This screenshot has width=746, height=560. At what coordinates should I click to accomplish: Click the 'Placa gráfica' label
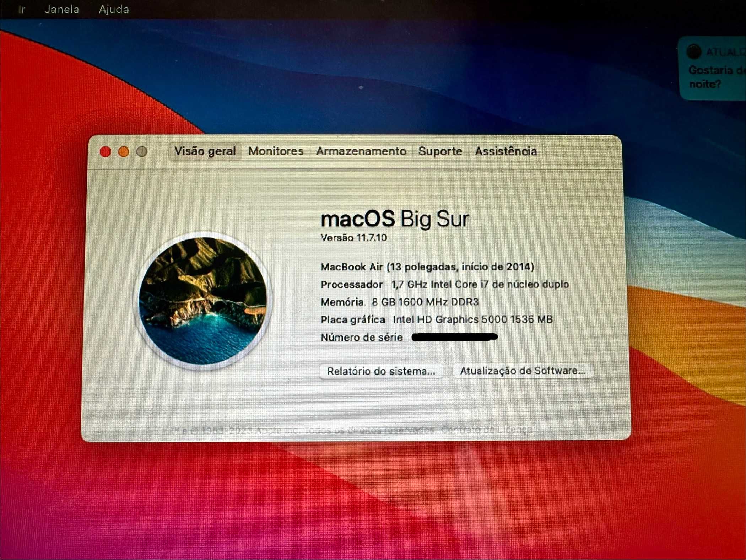click(x=353, y=320)
